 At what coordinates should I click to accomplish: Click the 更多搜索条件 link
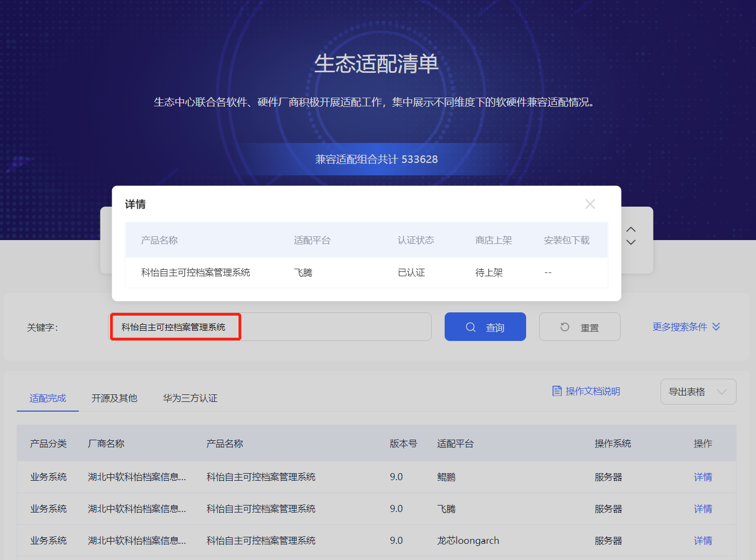686,327
